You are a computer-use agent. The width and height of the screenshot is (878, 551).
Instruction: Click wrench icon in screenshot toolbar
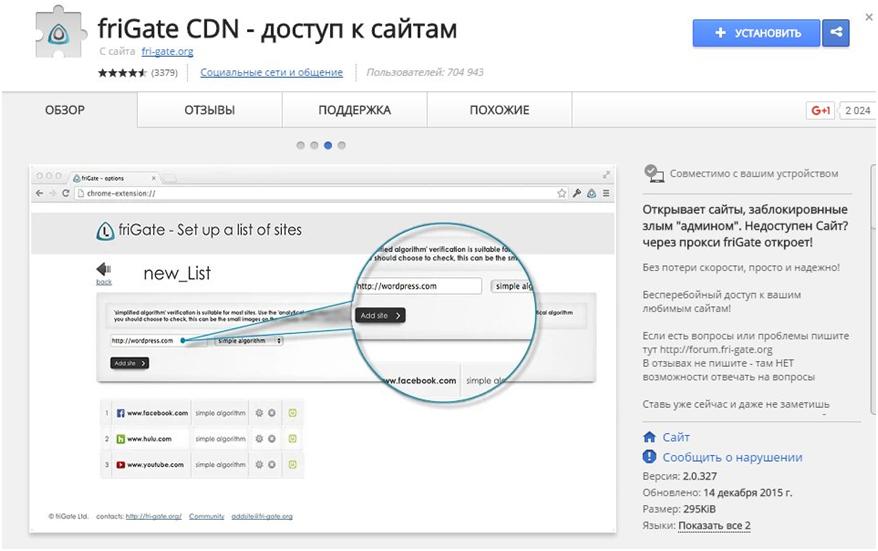pos(577,193)
